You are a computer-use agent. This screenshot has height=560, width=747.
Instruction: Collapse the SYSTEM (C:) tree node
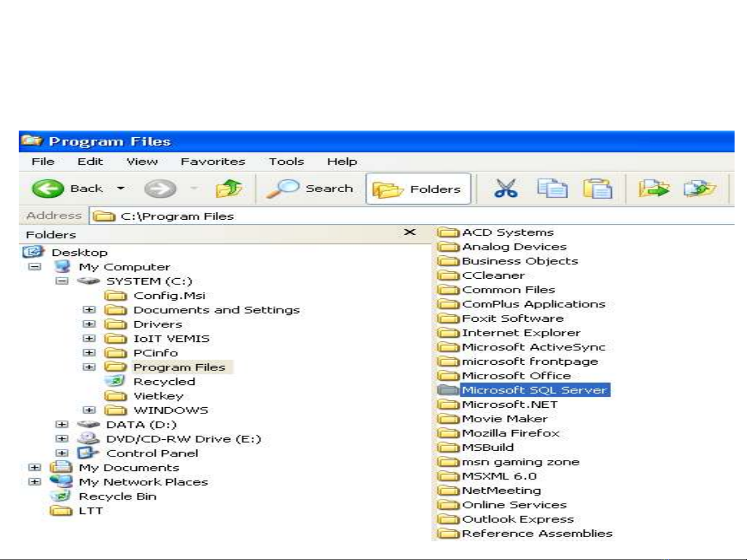point(62,281)
